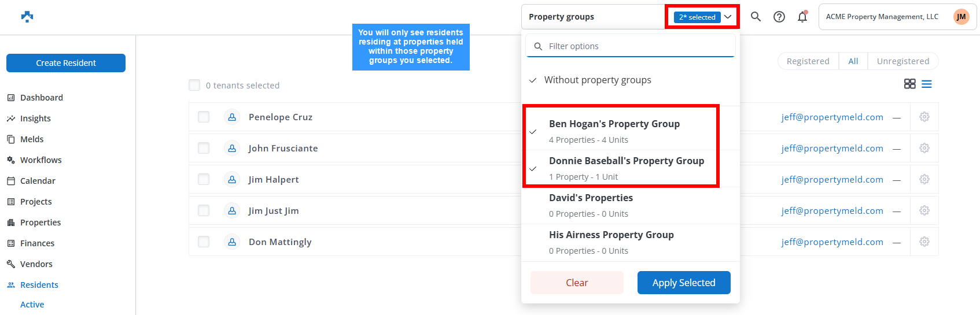The image size is (980, 315).
Task: Click the Clear button
Action: coord(577,283)
